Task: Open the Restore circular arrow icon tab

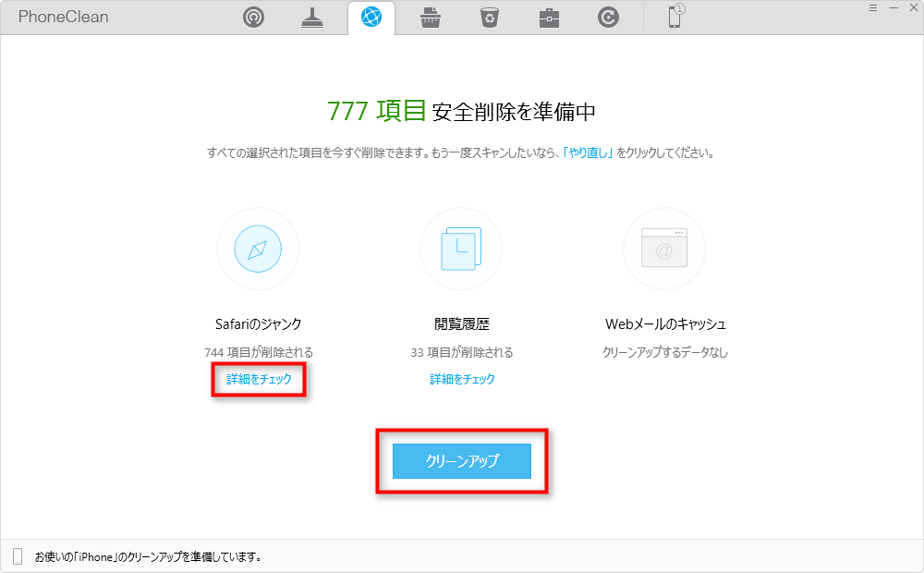Action: click(x=608, y=17)
